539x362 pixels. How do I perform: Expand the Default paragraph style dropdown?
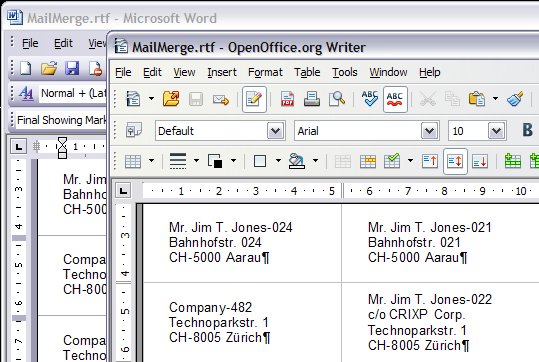tap(276, 131)
